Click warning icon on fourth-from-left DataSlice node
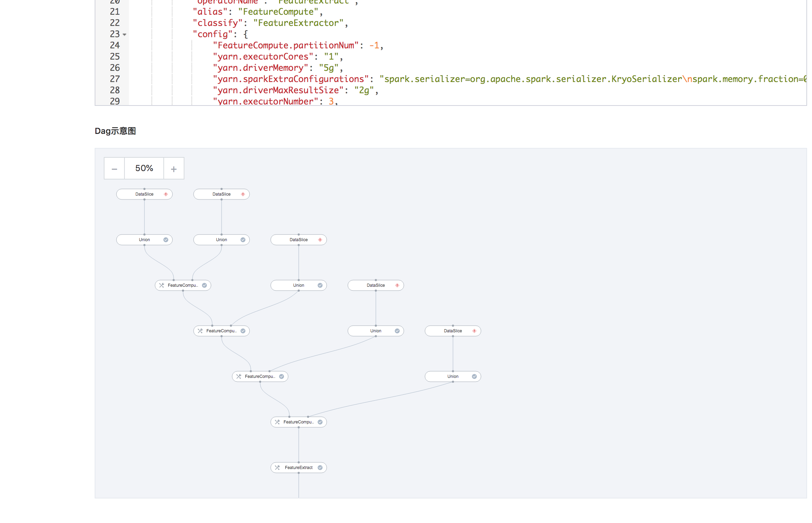This screenshot has height=523, width=812. tap(397, 285)
